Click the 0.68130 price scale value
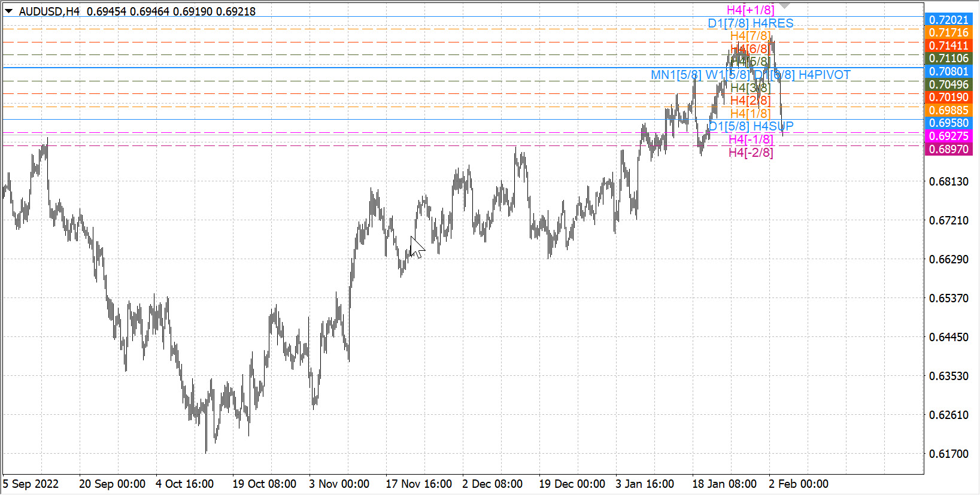 [948, 182]
